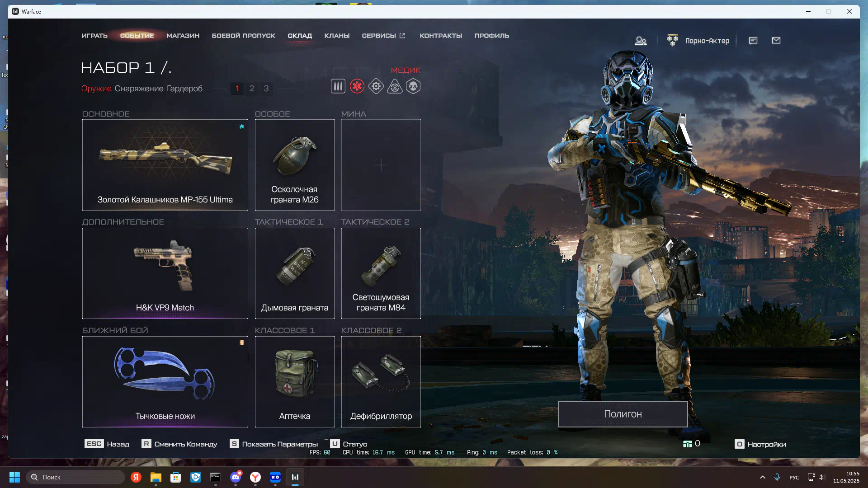Screen dimensions: 868x488
Task: Open the terminal icon in the taskbar
Action: tap(216, 477)
